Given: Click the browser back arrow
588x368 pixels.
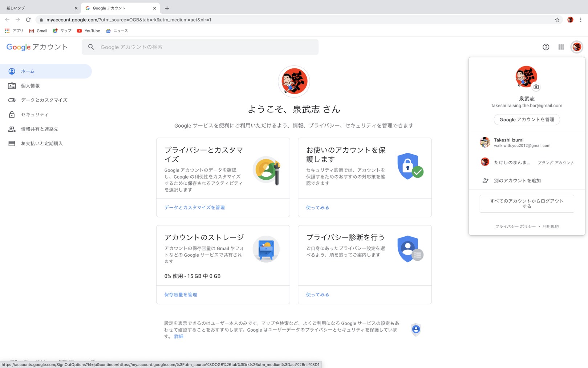Looking at the screenshot, I should pyautogui.click(x=7, y=20).
